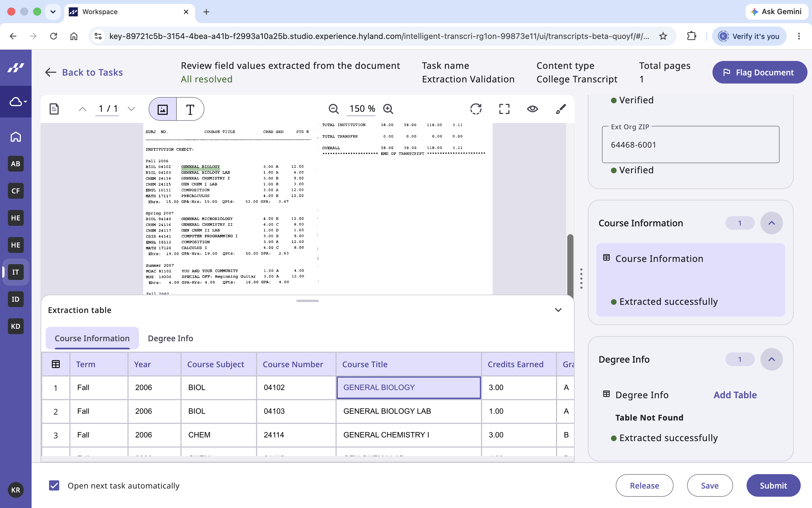
Task: Open the ID sidebar app
Action: click(16, 299)
